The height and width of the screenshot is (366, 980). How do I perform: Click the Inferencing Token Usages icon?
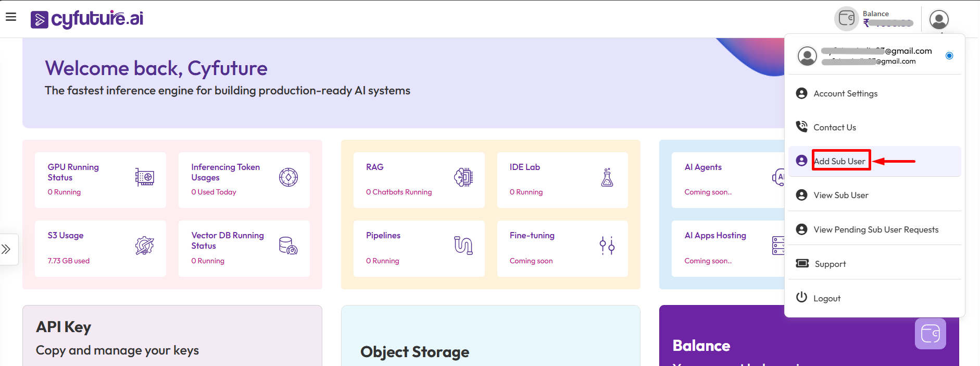(288, 177)
